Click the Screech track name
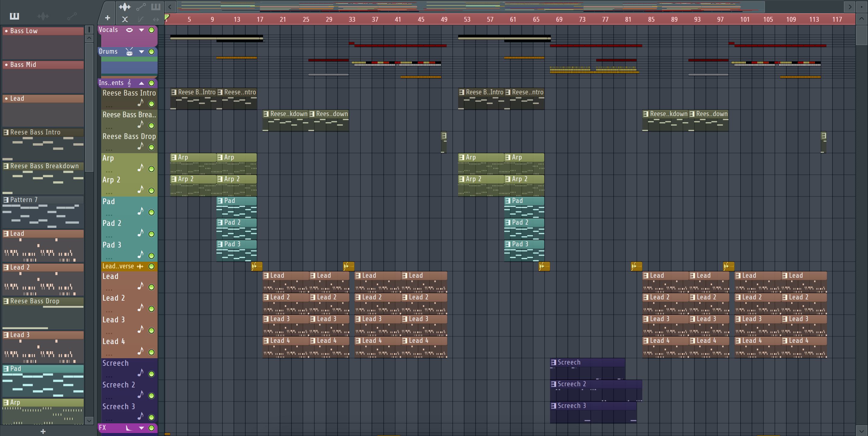Viewport: 868px width, 436px height. click(x=115, y=363)
